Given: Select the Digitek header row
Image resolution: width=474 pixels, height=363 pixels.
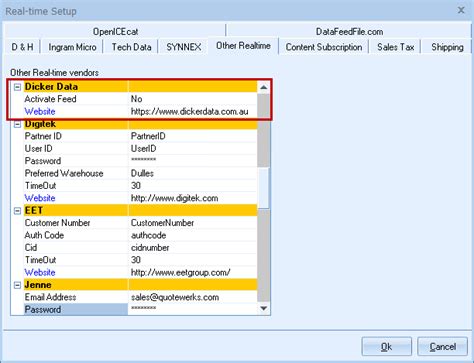Looking at the screenshot, I should [140, 124].
